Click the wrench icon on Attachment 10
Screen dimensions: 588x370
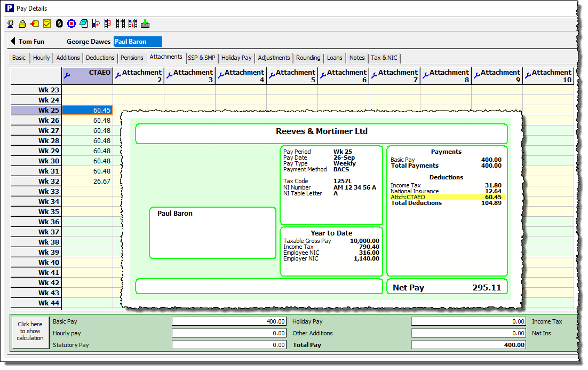528,75
